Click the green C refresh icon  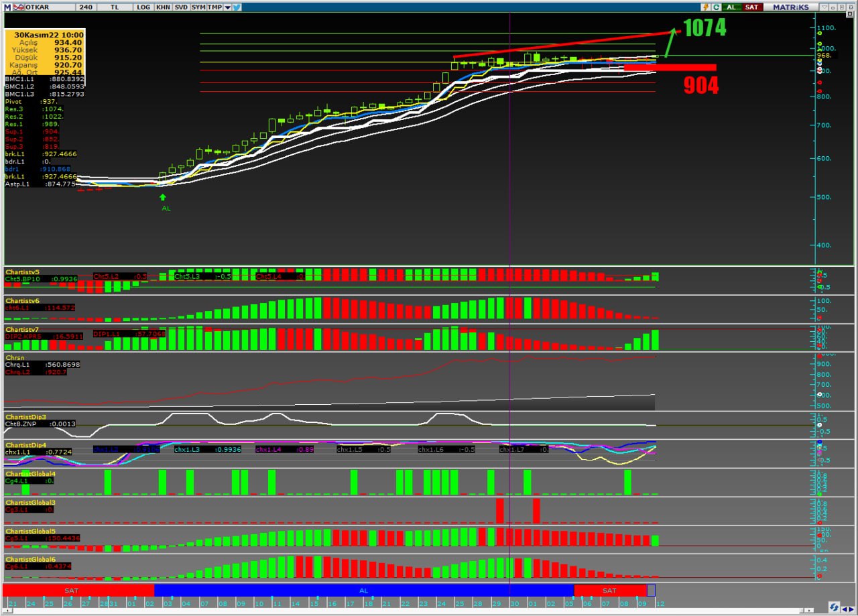point(716,7)
